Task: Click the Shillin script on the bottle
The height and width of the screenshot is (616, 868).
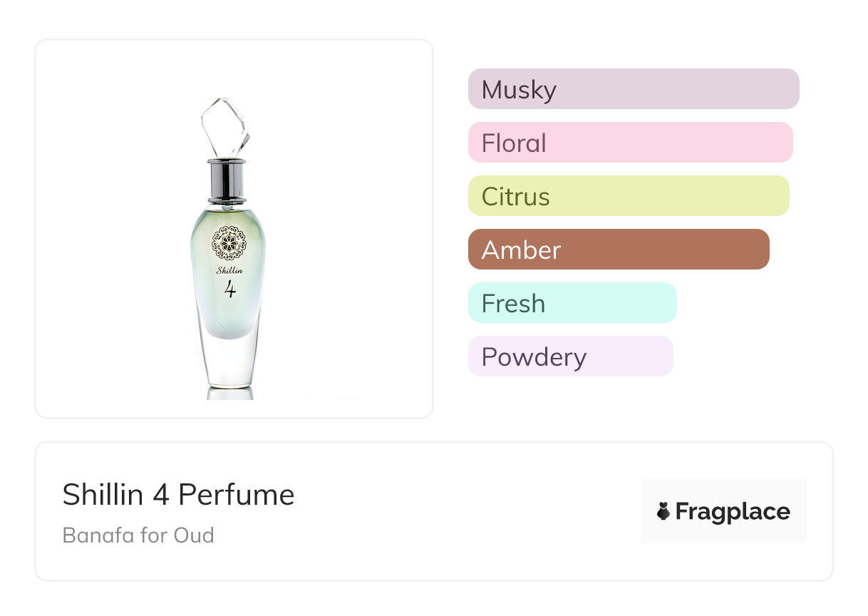Action: pos(229,270)
